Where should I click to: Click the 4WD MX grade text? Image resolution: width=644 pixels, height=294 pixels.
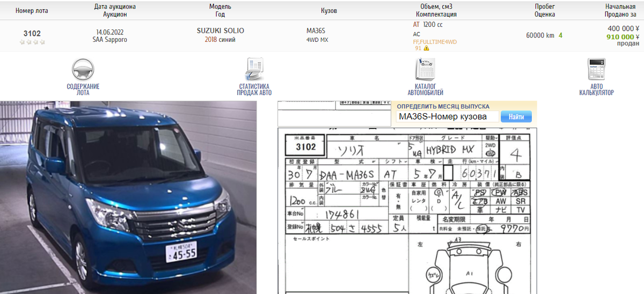(x=317, y=40)
